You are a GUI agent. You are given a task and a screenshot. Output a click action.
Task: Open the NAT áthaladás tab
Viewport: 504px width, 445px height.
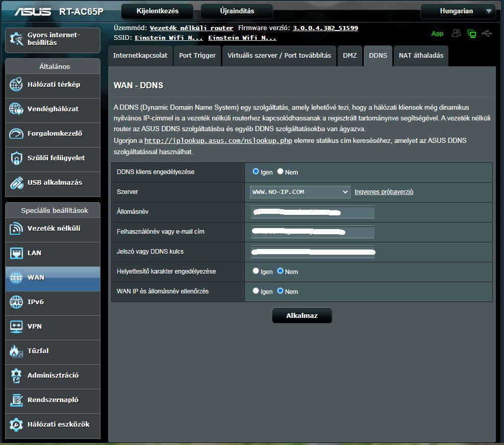click(421, 56)
